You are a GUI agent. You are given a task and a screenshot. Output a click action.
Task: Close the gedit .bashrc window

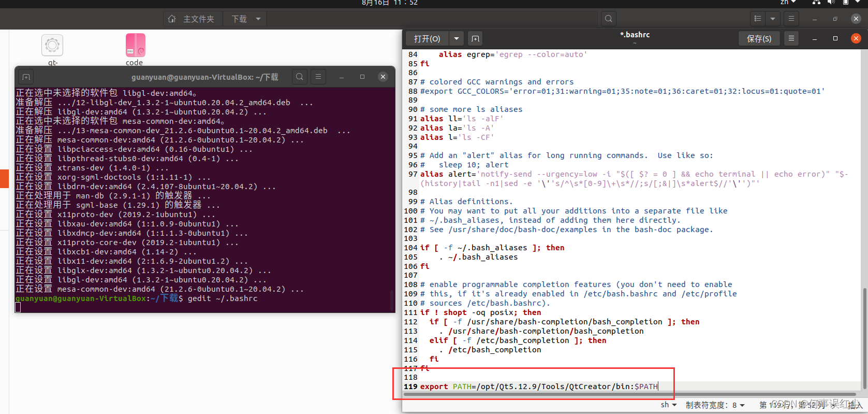pyautogui.click(x=856, y=38)
